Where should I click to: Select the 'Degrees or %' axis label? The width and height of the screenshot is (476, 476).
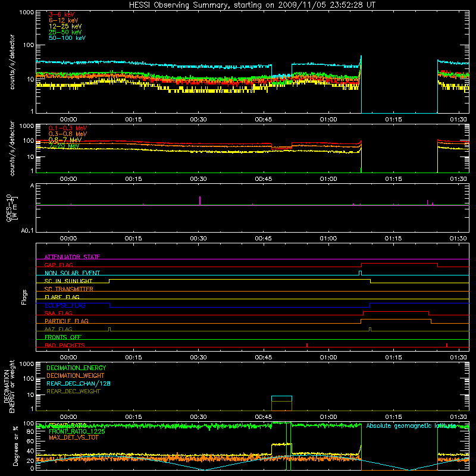pos(16,446)
